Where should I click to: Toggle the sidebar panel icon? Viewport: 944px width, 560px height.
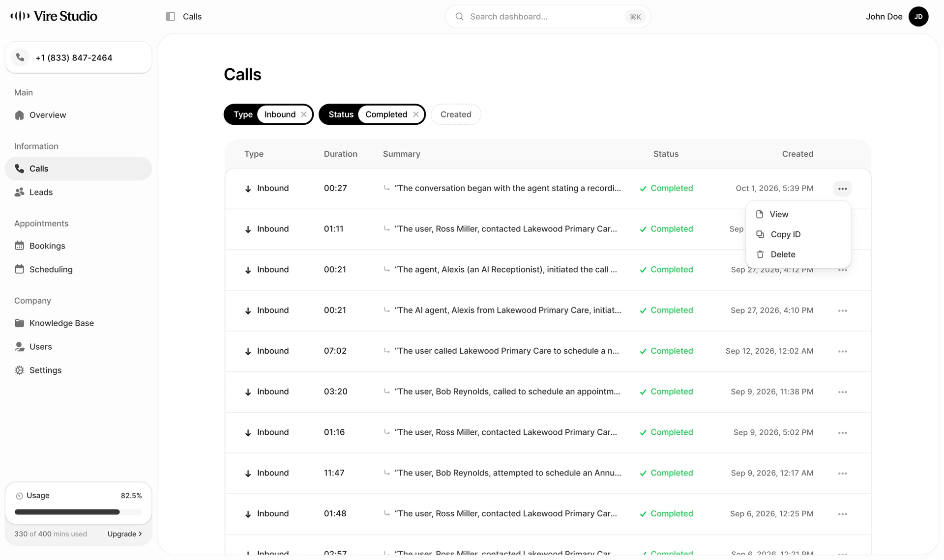pyautogui.click(x=171, y=17)
